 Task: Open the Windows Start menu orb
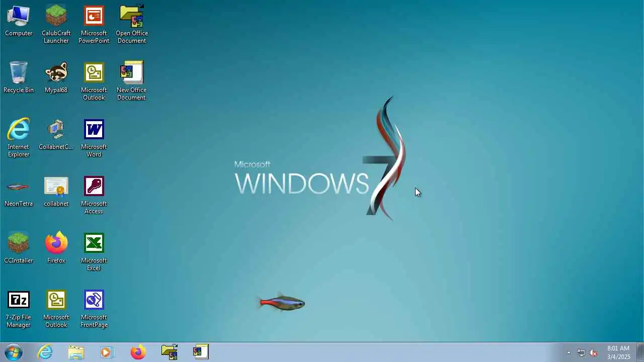[x=14, y=352]
